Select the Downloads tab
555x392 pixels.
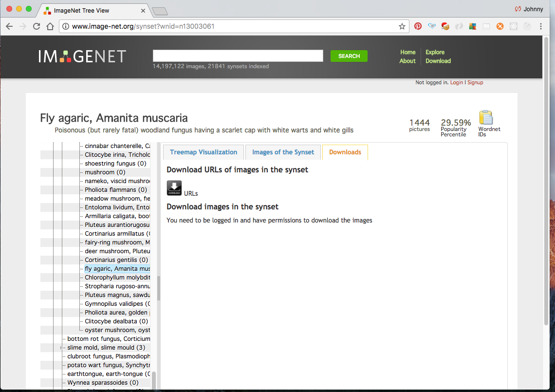pyautogui.click(x=345, y=152)
